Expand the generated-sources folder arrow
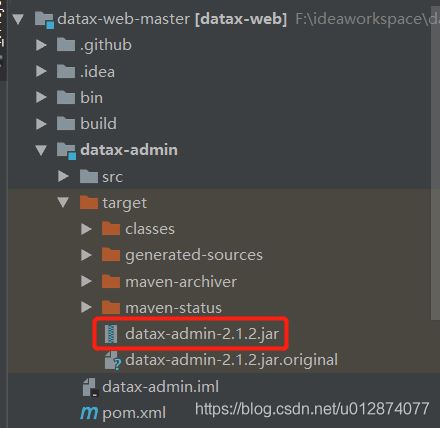 coord(86,255)
